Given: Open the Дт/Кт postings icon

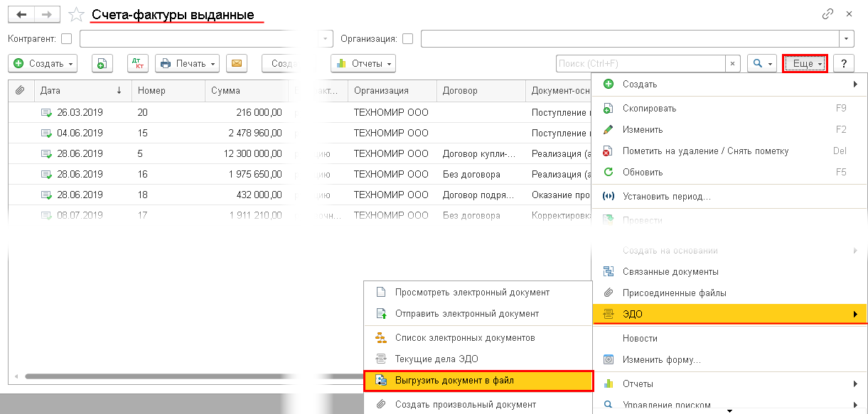Looking at the screenshot, I should point(138,63).
